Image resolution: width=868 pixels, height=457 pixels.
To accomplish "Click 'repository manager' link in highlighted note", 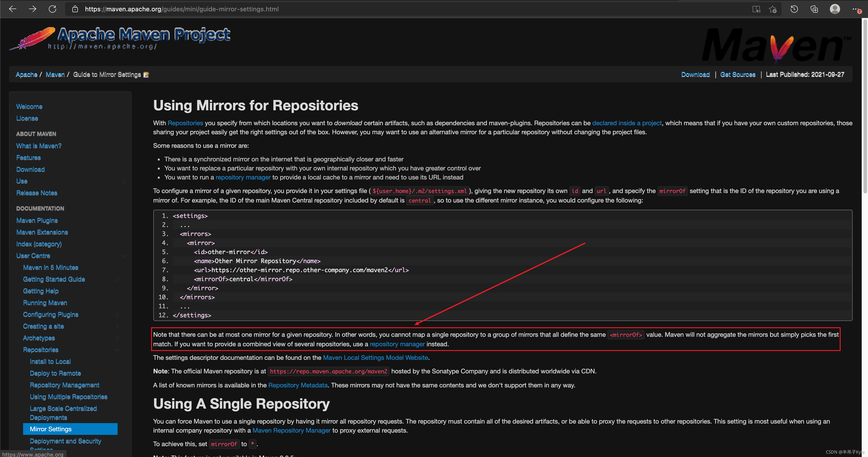I will click(x=397, y=344).
